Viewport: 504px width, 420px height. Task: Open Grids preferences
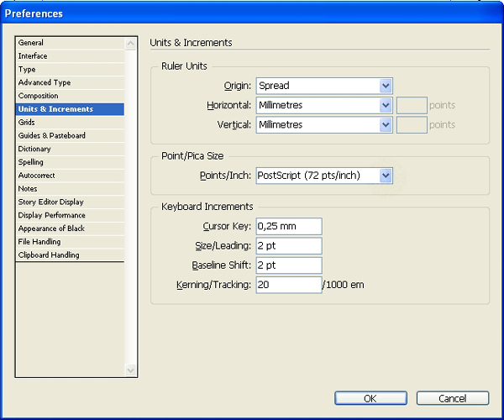[70, 123]
